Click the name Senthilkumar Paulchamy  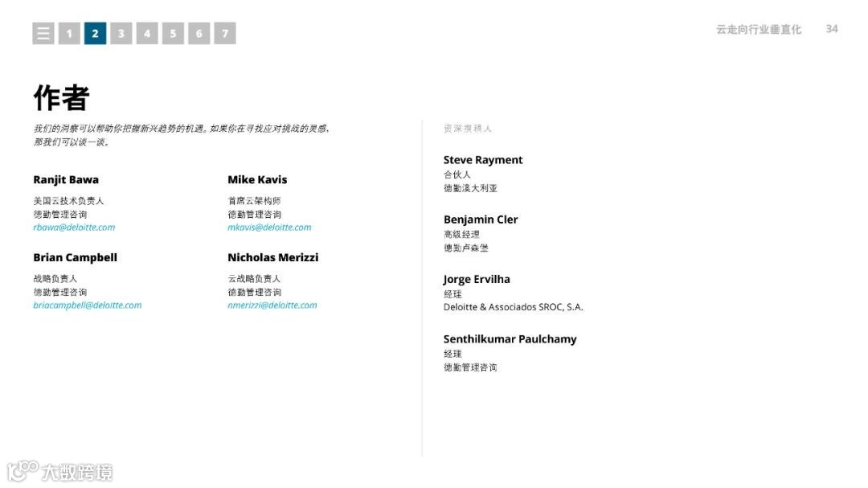tap(510, 339)
